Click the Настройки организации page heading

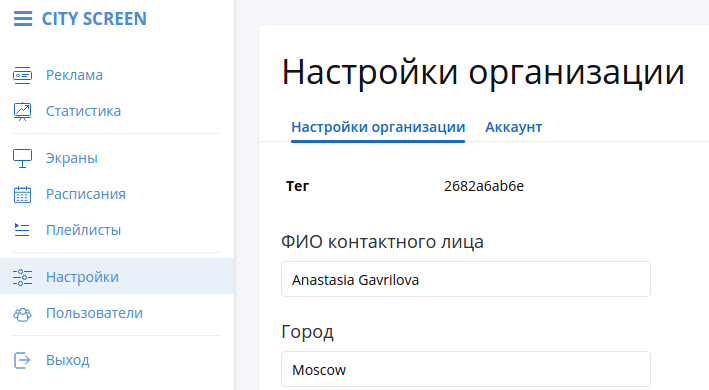[483, 72]
